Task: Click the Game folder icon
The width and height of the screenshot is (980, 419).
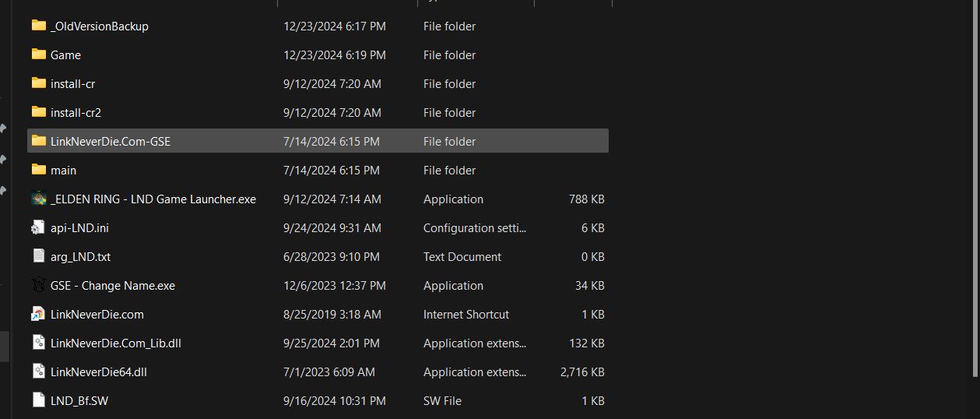Action: click(39, 55)
